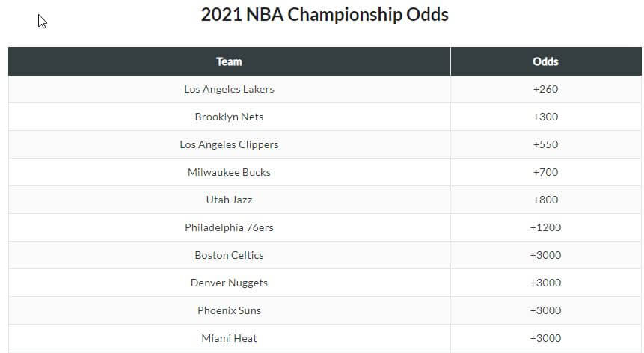Select the Nets +300 odds cell
Screen dimensions: 644x353
(x=545, y=117)
